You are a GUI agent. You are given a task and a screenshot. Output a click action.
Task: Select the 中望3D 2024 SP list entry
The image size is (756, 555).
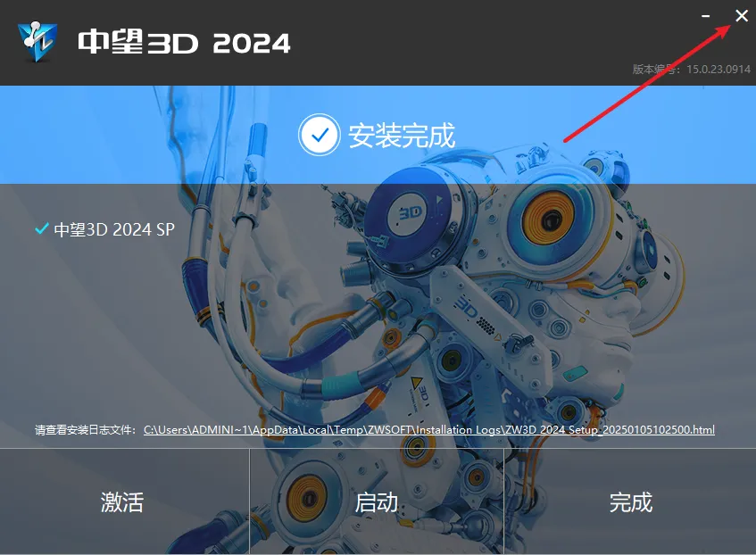coord(104,229)
